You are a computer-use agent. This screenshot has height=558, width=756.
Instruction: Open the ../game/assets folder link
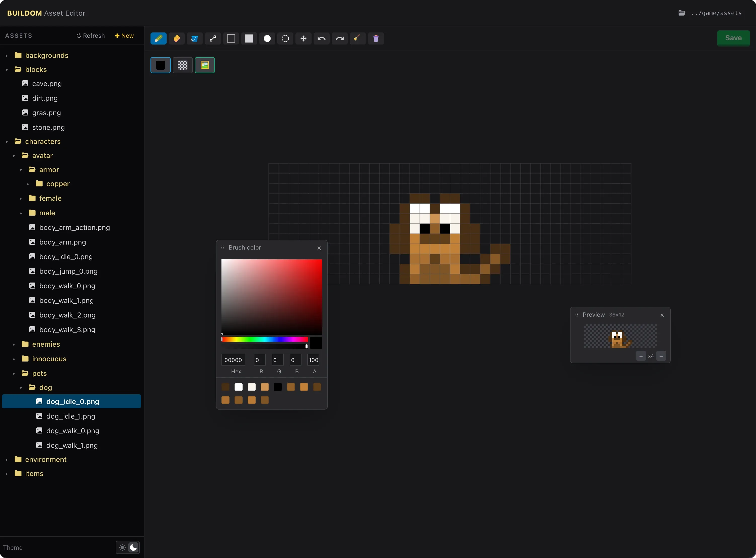(x=716, y=13)
